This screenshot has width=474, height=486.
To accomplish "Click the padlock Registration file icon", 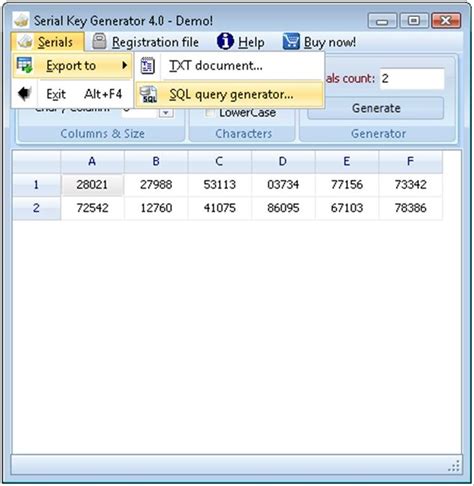I will (99, 41).
